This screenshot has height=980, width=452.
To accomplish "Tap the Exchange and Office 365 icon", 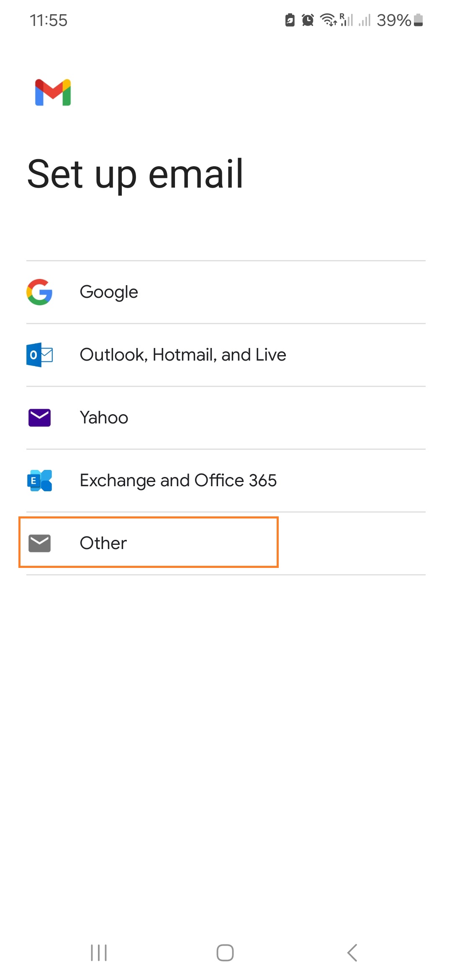I will (40, 480).
